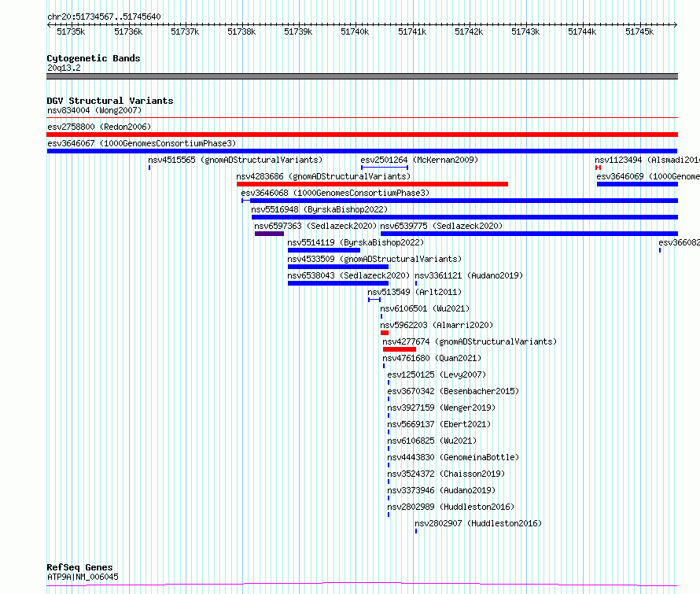
Task: Click the Cytogenetic Bands track title
Action: (x=94, y=58)
